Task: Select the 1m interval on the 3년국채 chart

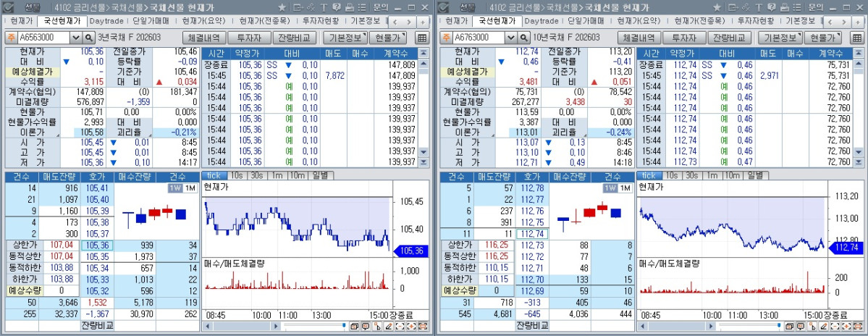Action: [x=277, y=175]
